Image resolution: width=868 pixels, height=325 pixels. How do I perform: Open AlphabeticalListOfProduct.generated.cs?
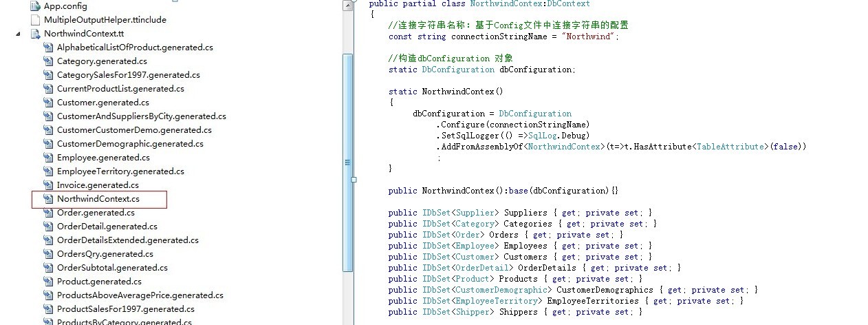click(135, 48)
